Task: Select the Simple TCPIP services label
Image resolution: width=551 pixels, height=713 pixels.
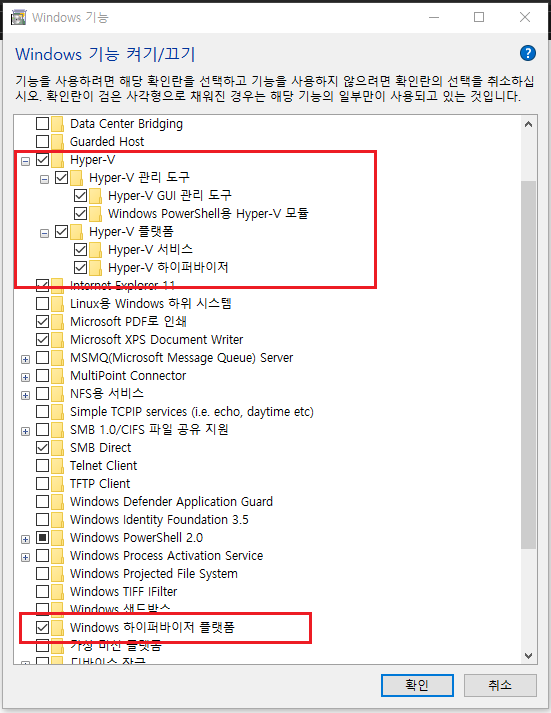Action: (192, 412)
